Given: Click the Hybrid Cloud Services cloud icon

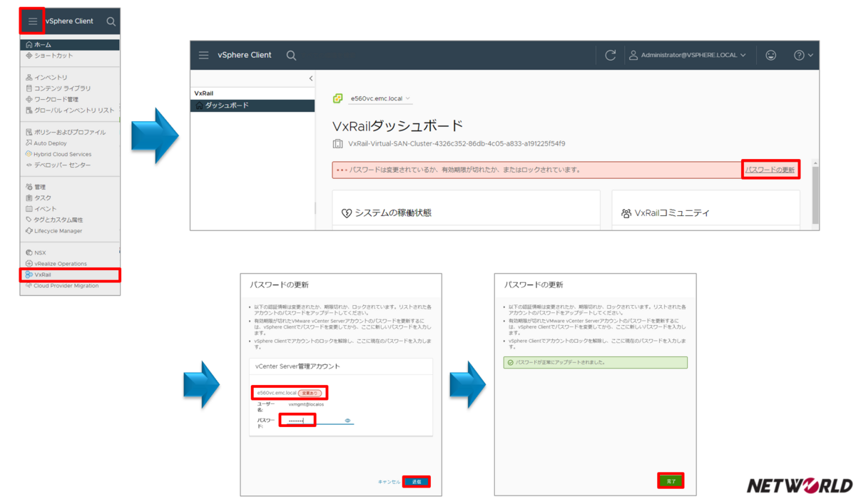Looking at the screenshot, I should (29, 154).
